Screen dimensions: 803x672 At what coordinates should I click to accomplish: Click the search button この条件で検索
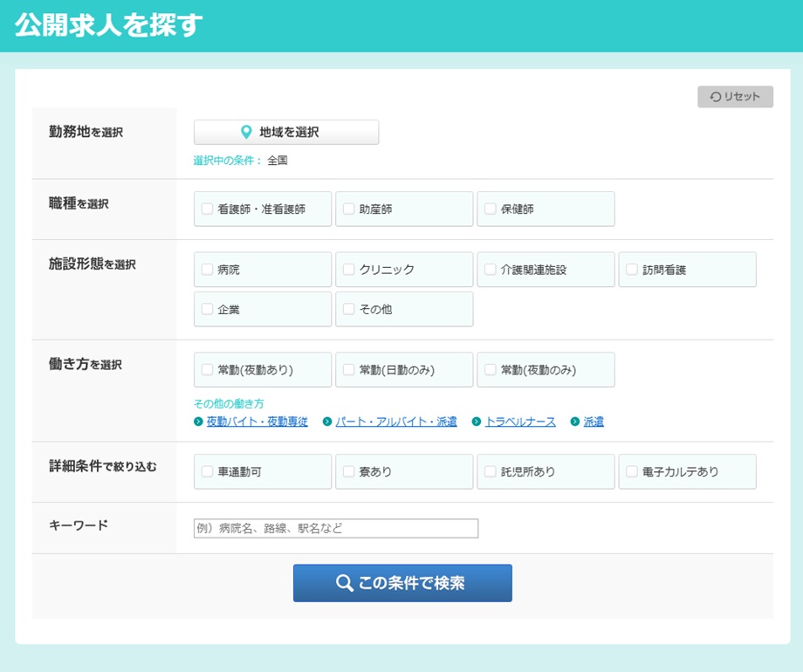[x=402, y=583]
